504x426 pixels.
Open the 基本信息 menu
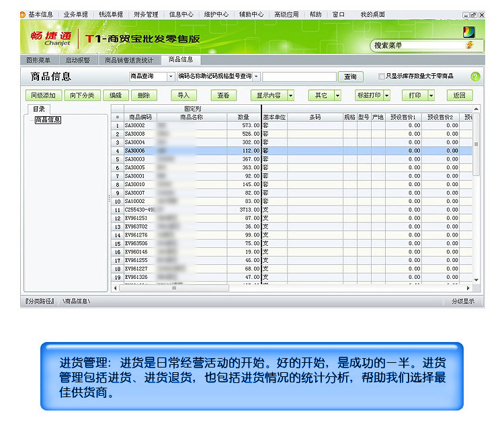[x=40, y=15]
